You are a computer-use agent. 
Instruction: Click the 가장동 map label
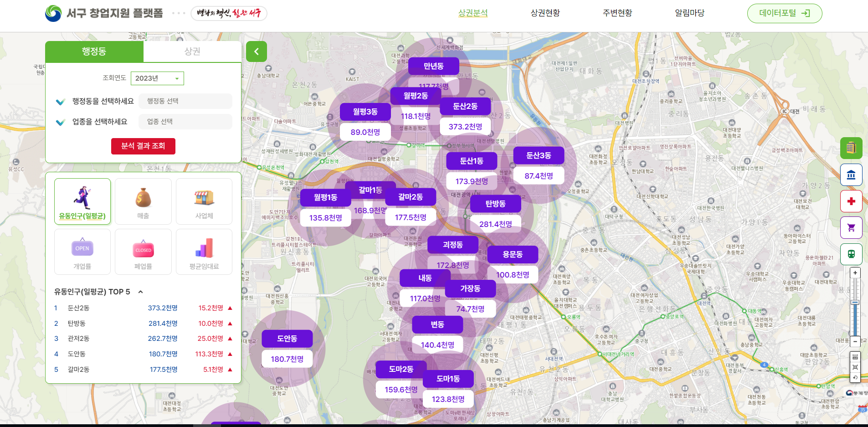click(x=470, y=288)
